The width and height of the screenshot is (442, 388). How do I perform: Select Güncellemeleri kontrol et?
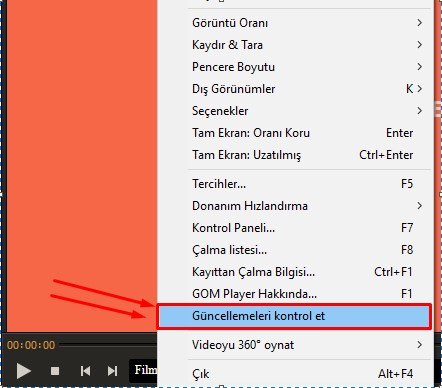[x=295, y=316]
